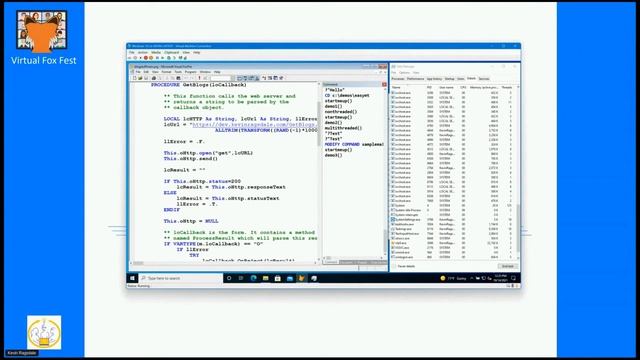Open the Tools menu in Visual FoxPro

[x=178, y=72]
